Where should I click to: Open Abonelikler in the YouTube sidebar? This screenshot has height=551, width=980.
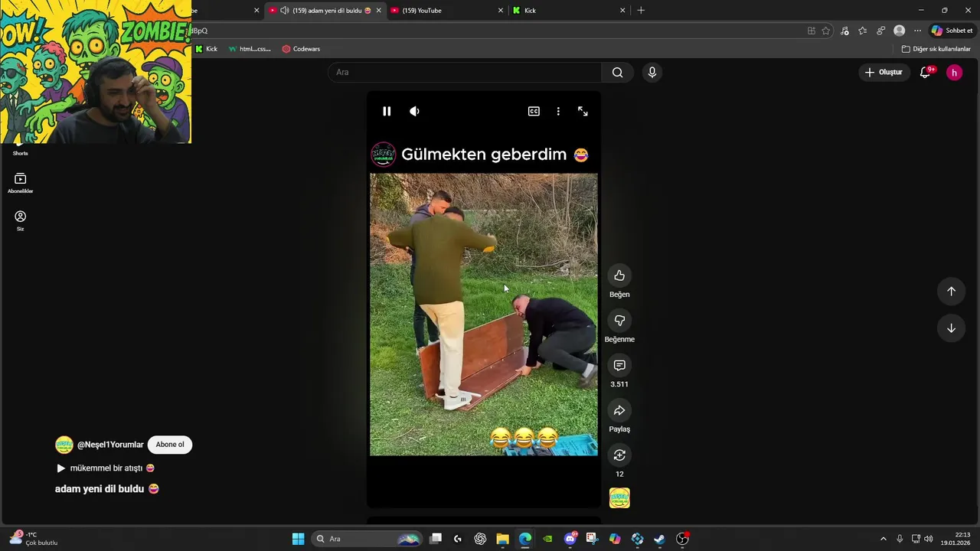21,183
